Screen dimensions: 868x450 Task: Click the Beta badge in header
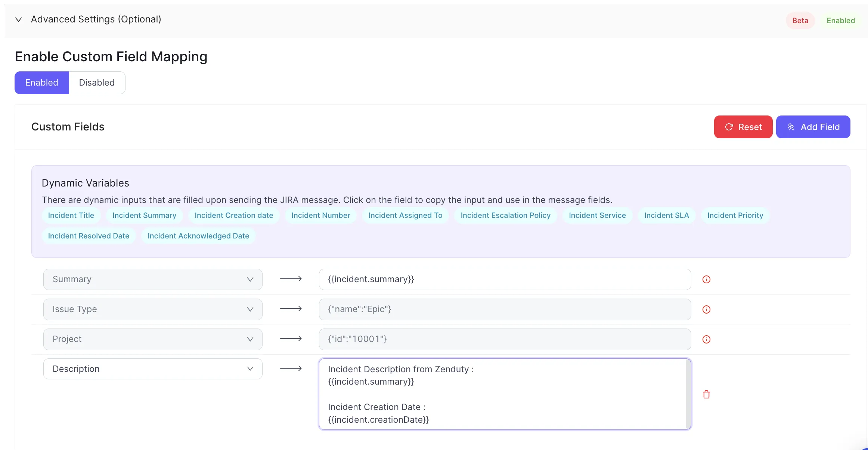click(x=800, y=21)
